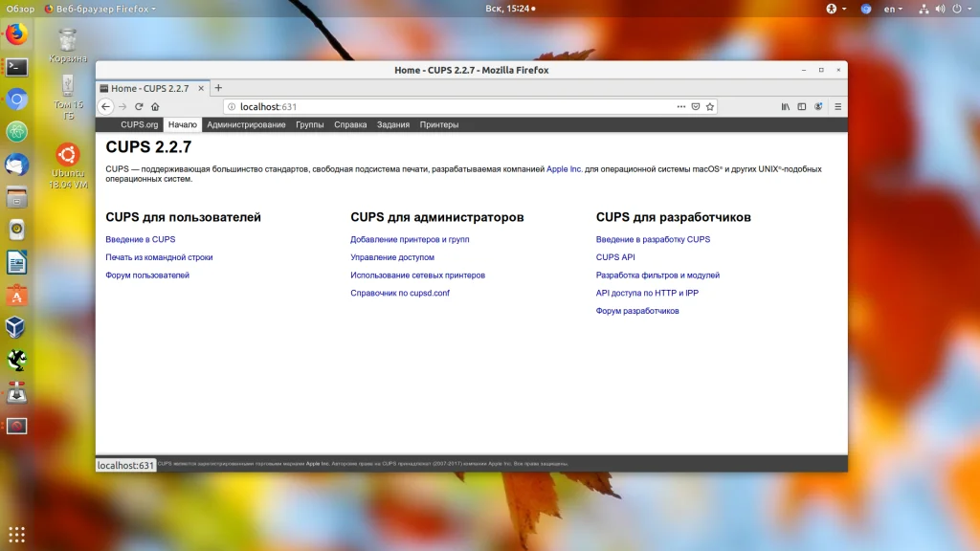Open the Том 16 ГБ volume icon
Viewport: 980px width, 551px height.
68,98
